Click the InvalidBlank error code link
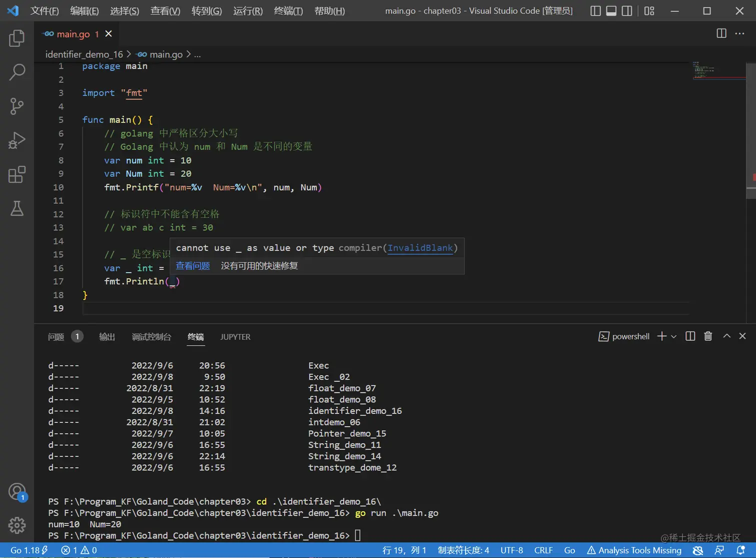The image size is (756, 558). (x=420, y=248)
